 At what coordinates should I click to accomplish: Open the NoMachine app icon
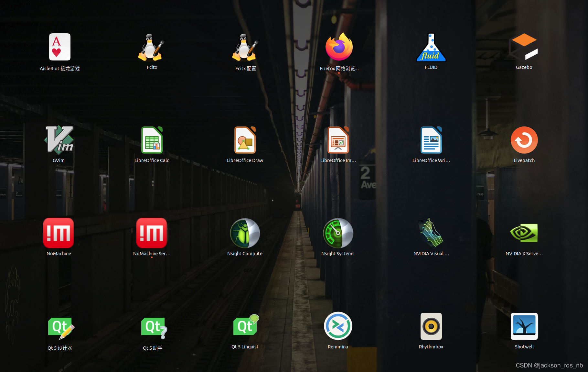point(59,233)
